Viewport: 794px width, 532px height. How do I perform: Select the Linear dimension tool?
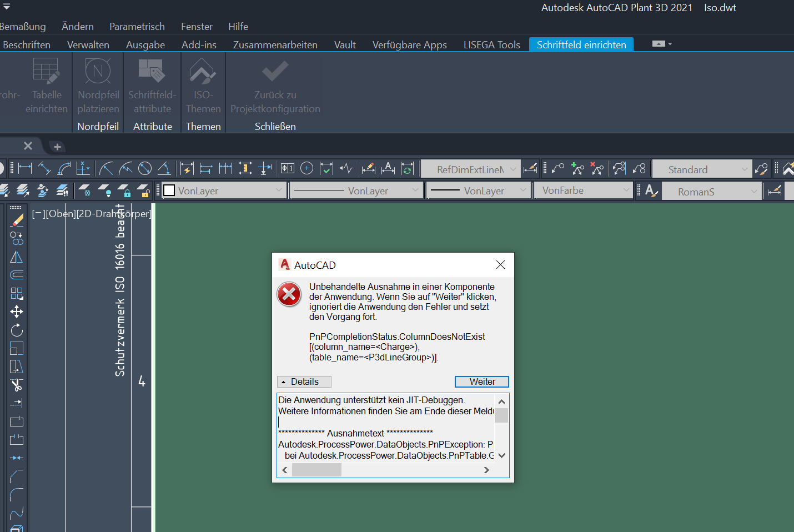[x=25, y=168]
